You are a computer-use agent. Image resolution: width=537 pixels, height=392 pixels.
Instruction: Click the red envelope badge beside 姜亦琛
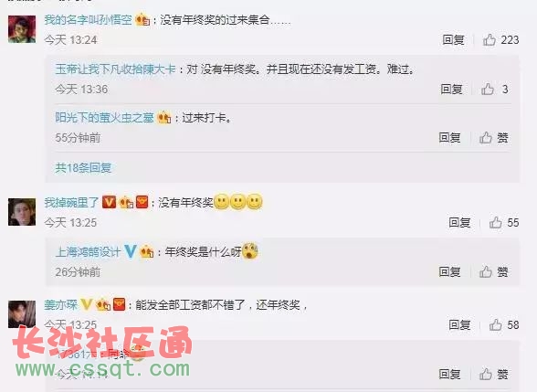click(x=119, y=304)
